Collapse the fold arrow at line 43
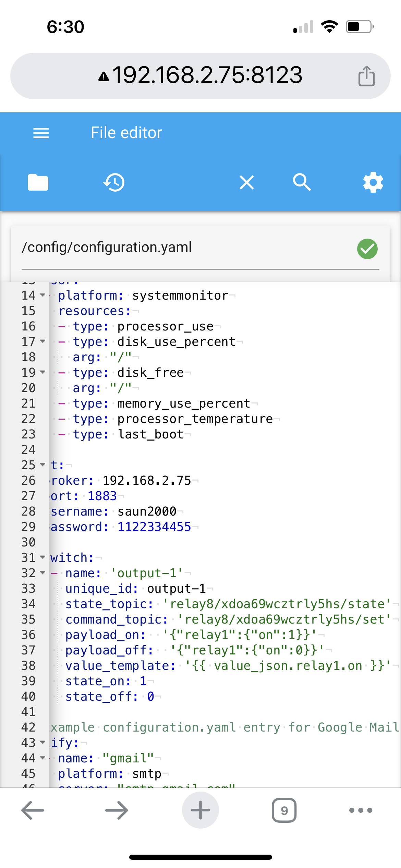This screenshot has width=401, height=868. click(43, 743)
